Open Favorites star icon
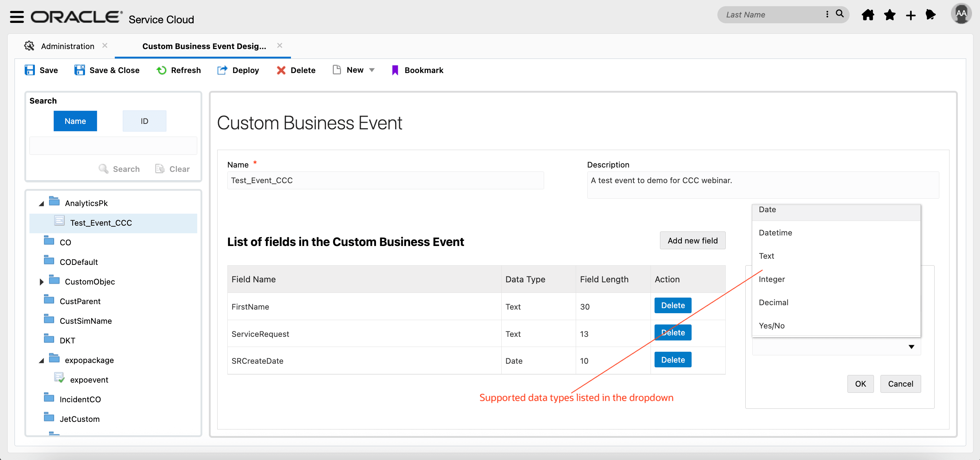 click(x=889, y=15)
